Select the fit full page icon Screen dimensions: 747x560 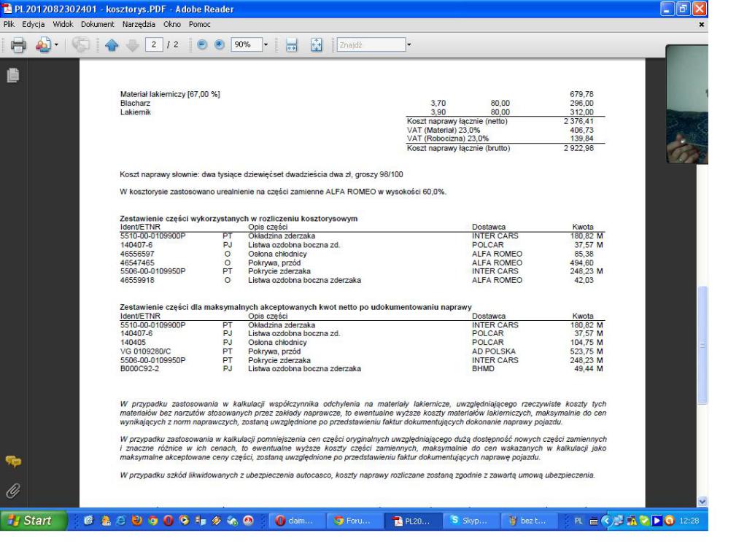click(317, 45)
